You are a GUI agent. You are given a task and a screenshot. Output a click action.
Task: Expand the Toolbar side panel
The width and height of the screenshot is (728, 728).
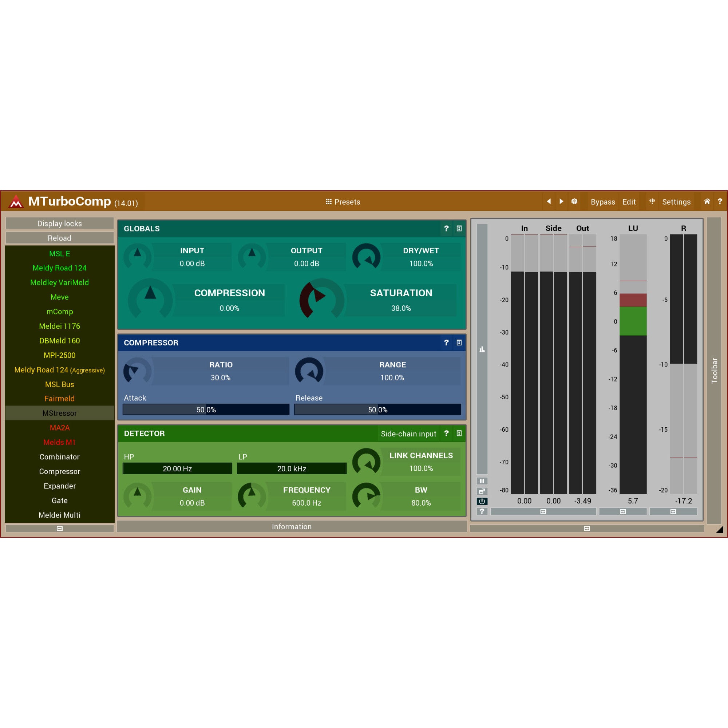click(x=714, y=371)
